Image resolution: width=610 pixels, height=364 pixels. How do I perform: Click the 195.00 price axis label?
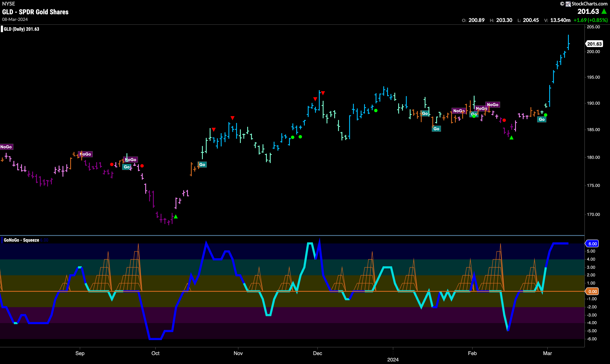[x=593, y=77]
